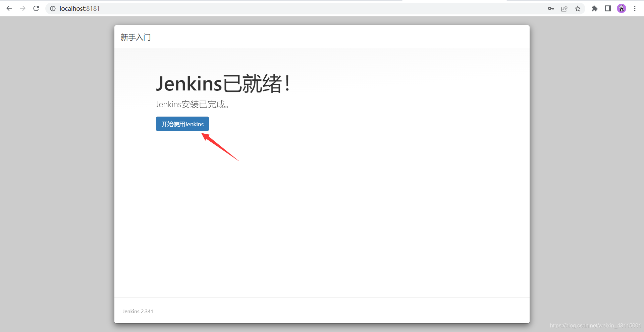Screen dimensions: 644x332
Task: Click the browser forward arrow
Action: click(x=22, y=8)
